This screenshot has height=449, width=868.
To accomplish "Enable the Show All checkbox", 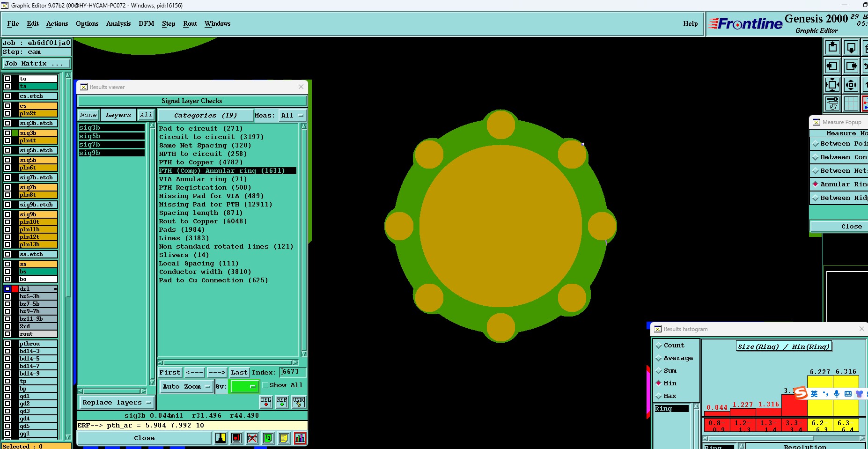I will (x=265, y=385).
